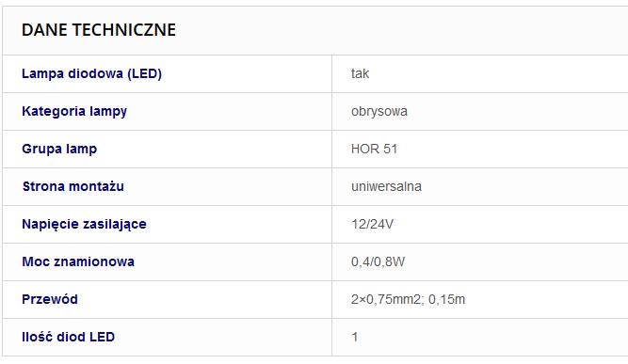Select the Strona montażu label
Image resolution: width=628 pixels, height=364 pixels.
point(72,186)
